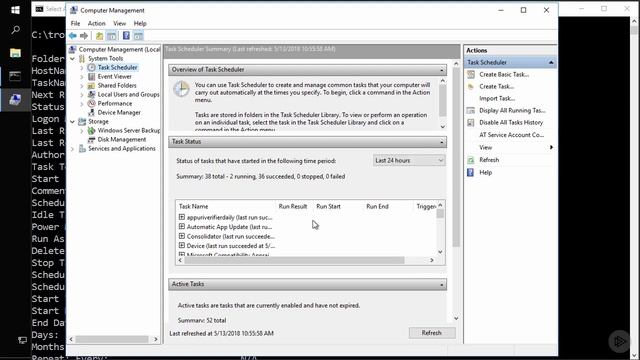Select Event Viewer in the tree
This screenshot has height=360, width=640.
tap(114, 76)
